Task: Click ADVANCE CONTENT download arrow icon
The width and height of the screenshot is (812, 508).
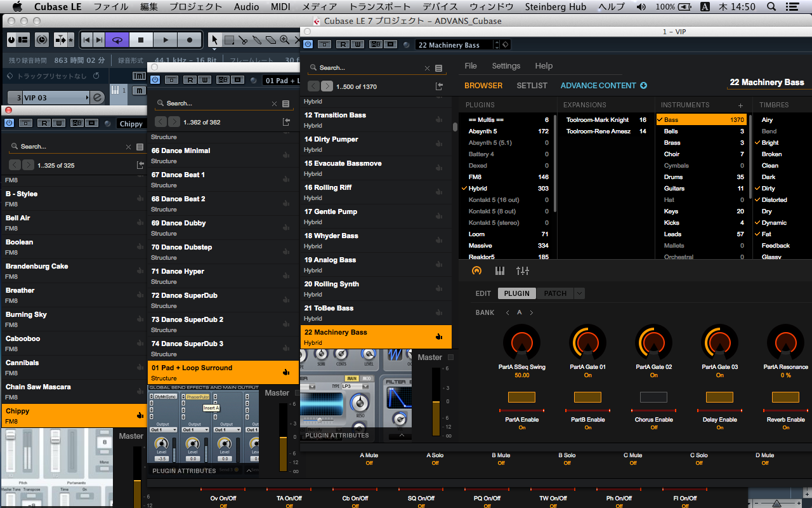Action: pos(643,86)
